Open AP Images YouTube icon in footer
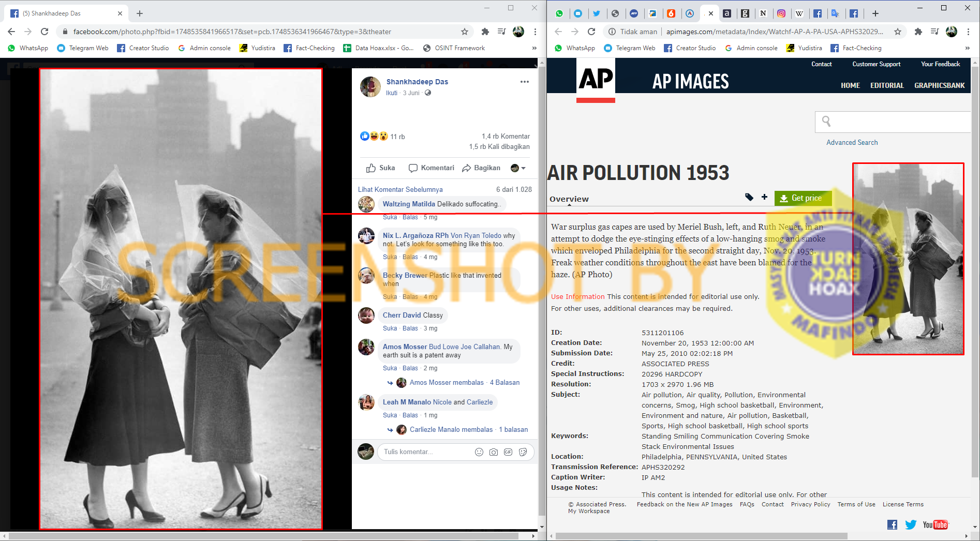Viewport: 980px width, 541px height. click(x=936, y=524)
